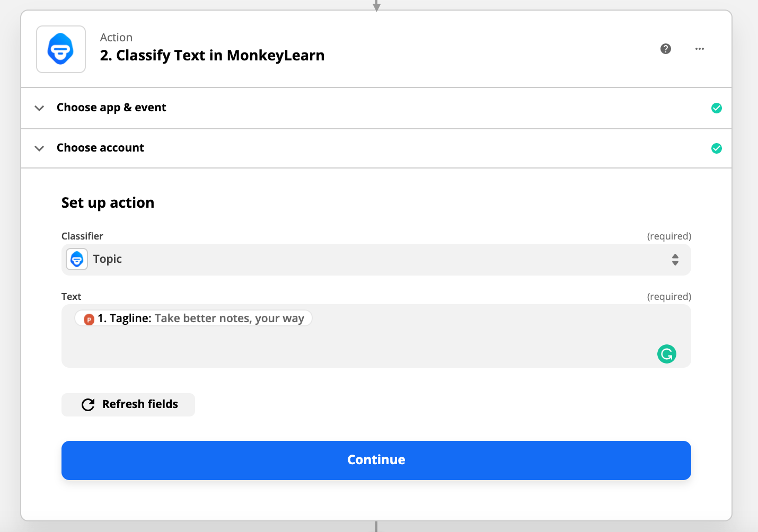Click the Classifier Topic select field

click(371, 260)
